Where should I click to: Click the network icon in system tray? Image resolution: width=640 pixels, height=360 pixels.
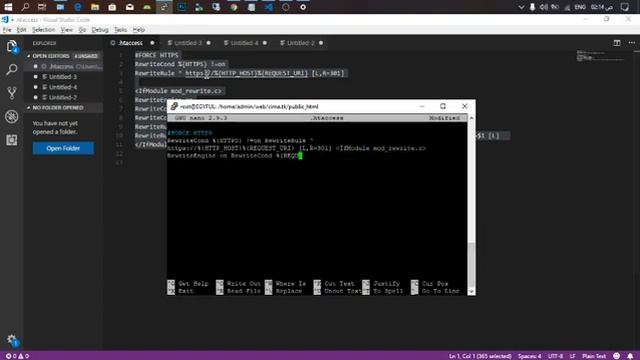click(567, 7)
